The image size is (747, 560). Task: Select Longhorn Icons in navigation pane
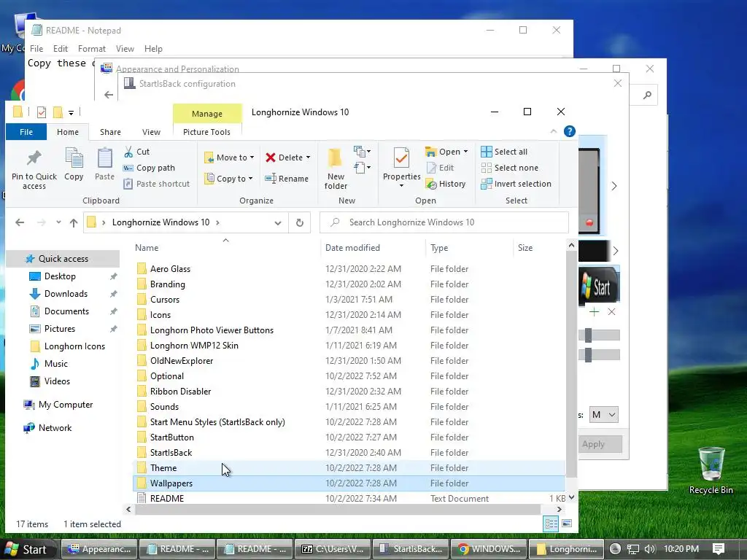(74, 346)
